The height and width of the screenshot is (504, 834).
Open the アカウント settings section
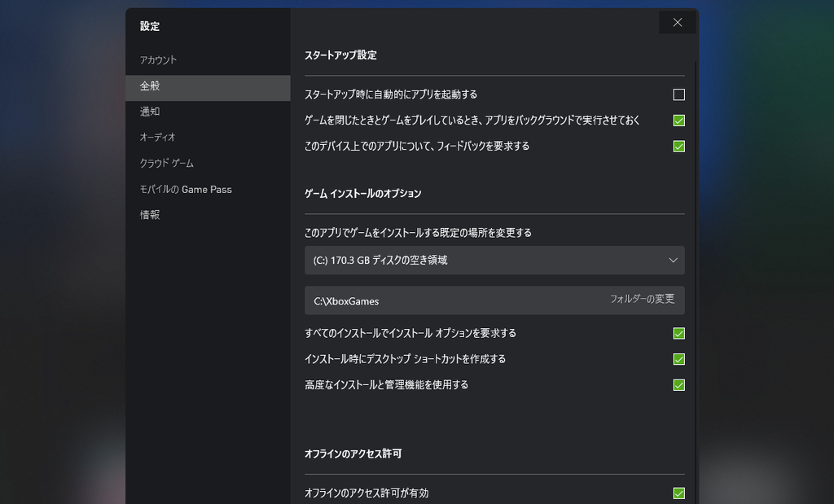158,60
